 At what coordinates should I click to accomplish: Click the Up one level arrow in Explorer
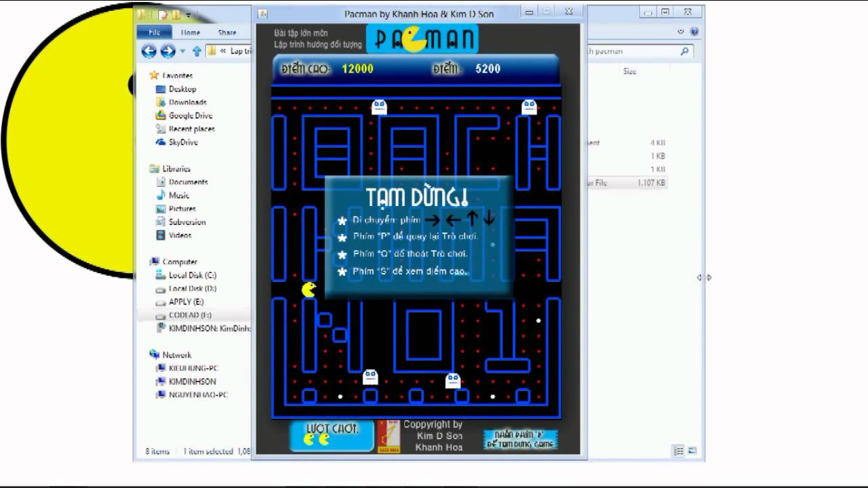coord(197,51)
